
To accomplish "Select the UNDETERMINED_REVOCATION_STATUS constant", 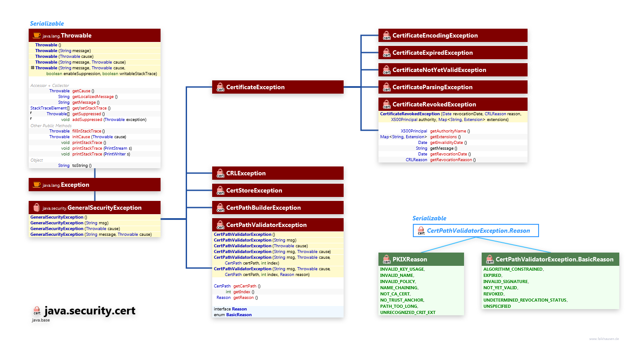I will pyautogui.click(x=525, y=300).
